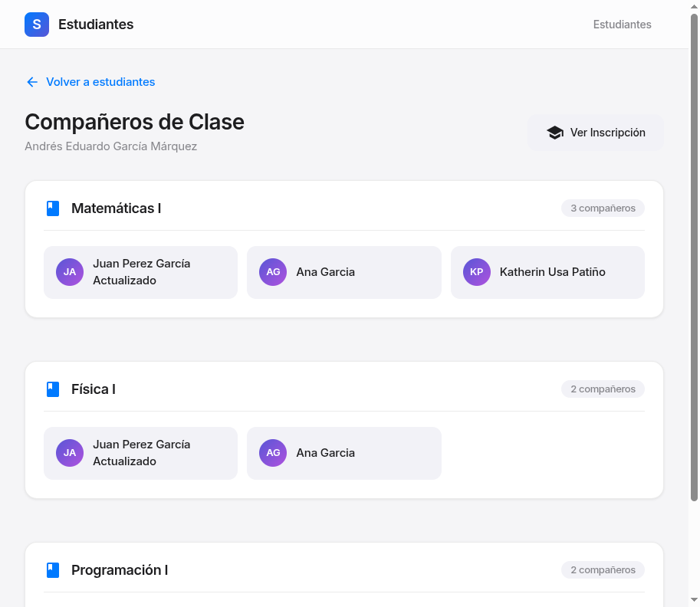The image size is (700, 607).
Task: Click the Física I 2 compañeros badge
Action: tap(603, 389)
